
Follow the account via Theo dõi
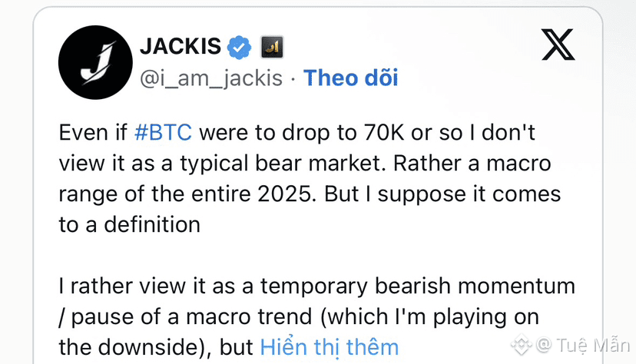351,78
